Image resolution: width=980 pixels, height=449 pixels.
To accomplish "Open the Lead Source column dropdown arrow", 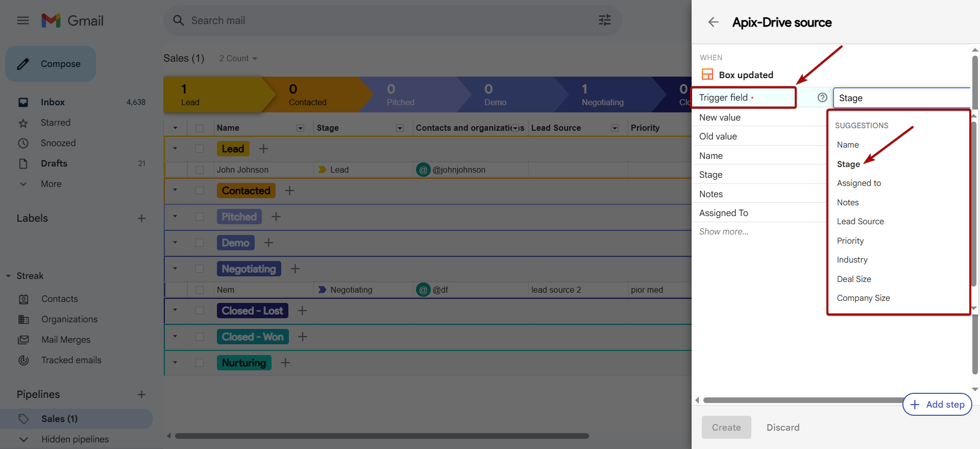I will pyautogui.click(x=615, y=128).
